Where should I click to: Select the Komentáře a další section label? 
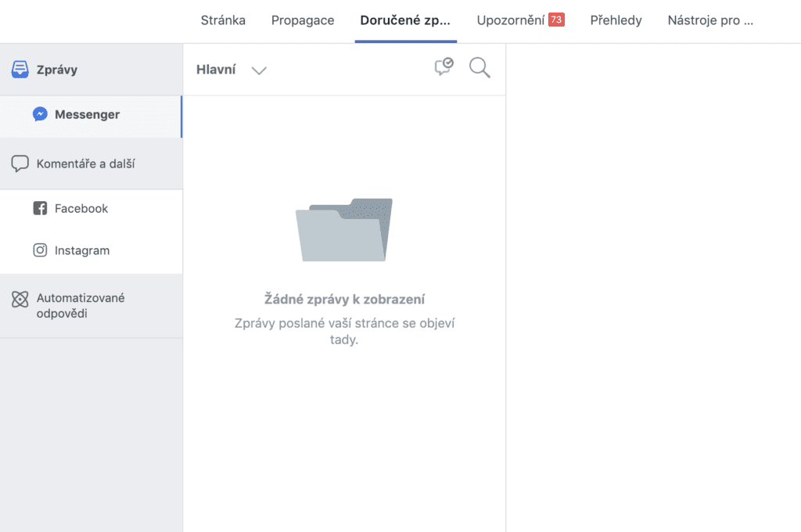pos(86,164)
